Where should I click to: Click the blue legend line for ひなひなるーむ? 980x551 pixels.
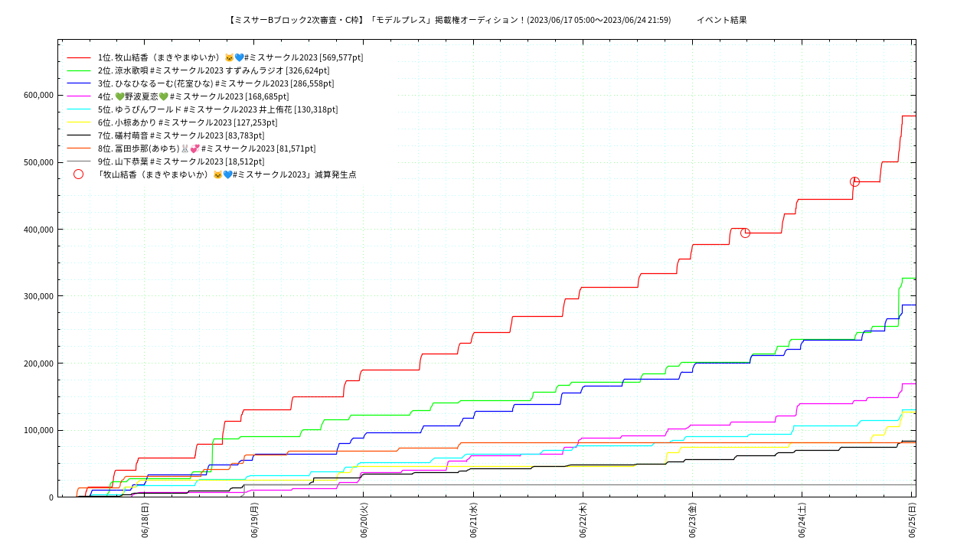79,83
